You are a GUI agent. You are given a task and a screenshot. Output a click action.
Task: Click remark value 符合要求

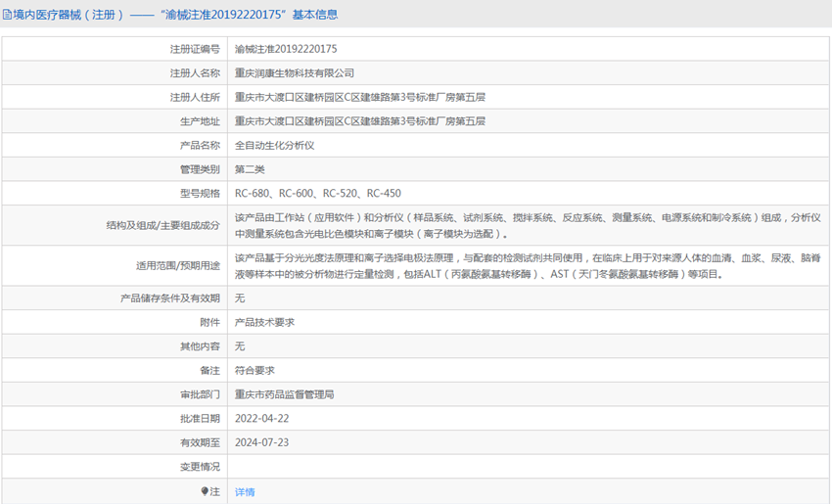coord(254,370)
